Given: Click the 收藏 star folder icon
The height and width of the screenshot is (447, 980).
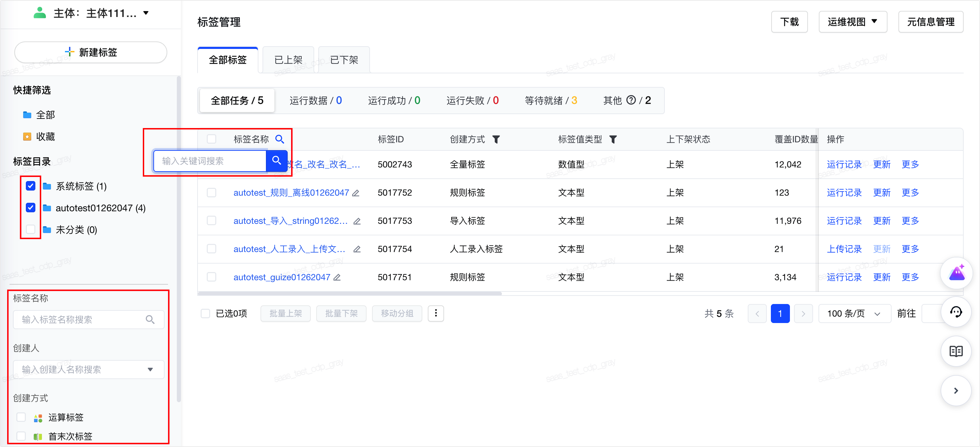Looking at the screenshot, I should coord(27,137).
